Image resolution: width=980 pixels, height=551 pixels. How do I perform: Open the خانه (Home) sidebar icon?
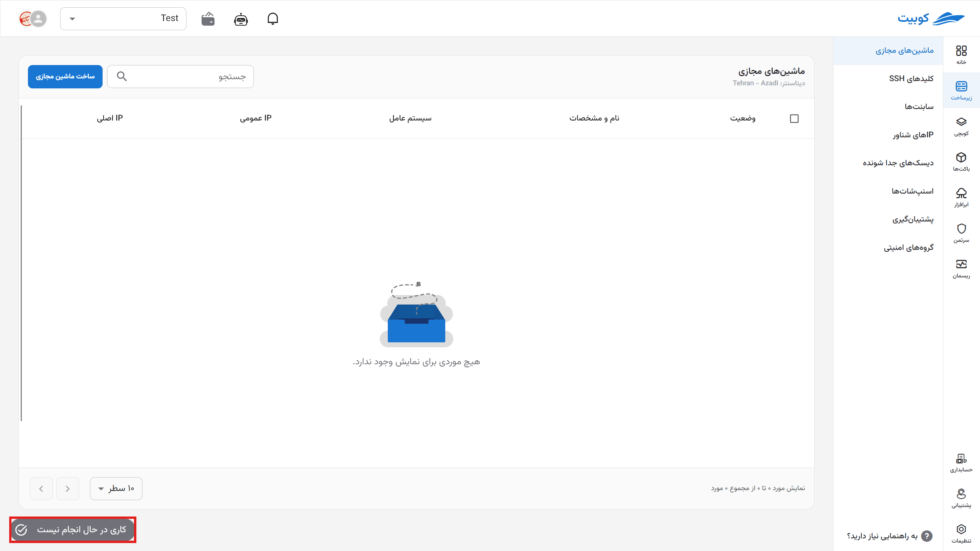coord(961,55)
